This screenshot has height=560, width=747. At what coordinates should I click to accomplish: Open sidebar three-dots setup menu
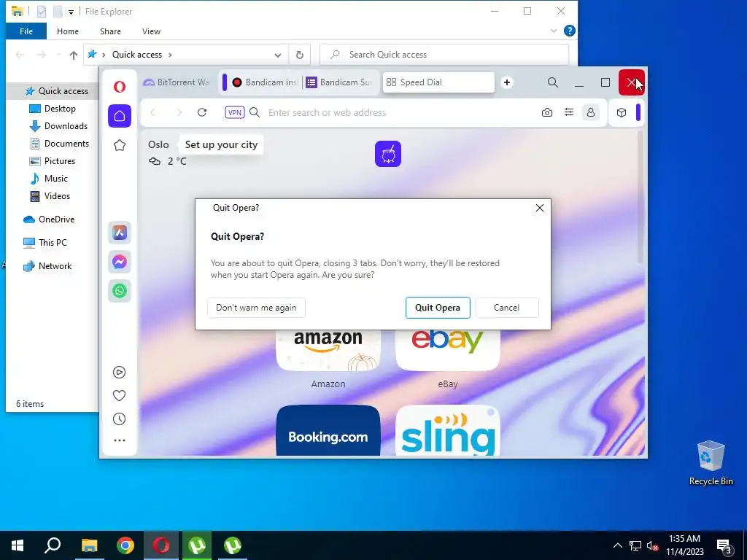(x=120, y=440)
